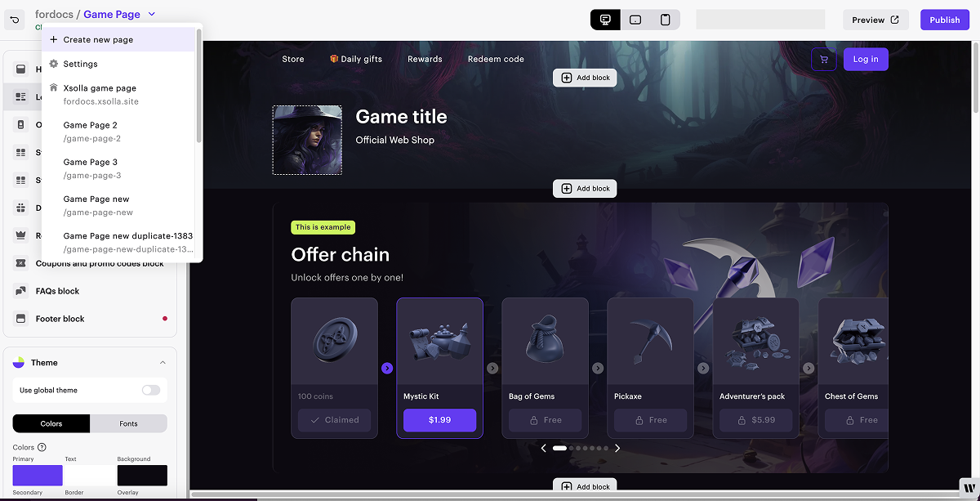Screen dimensions: 980x501
Task: Click the back arrow icon at top left
Action: (x=15, y=18)
